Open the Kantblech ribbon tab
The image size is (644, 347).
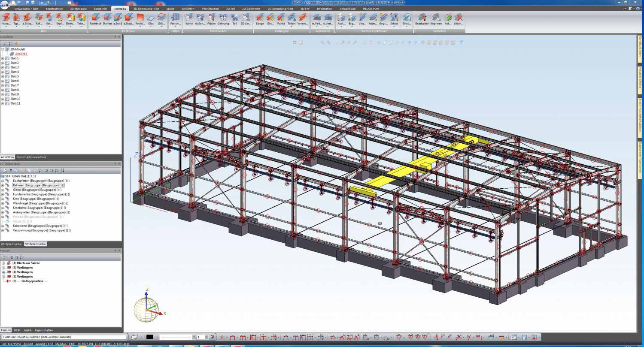click(x=100, y=9)
